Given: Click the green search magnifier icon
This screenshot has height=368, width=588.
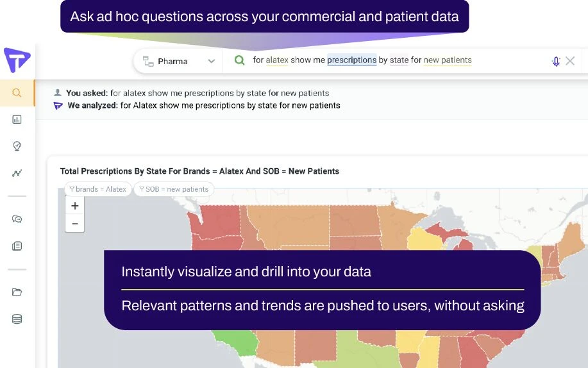Looking at the screenshot, I should [x=239, y=60].
